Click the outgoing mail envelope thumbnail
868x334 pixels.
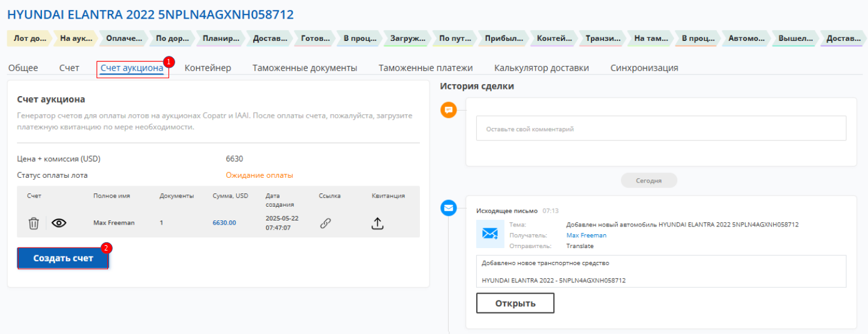(490, 234)
